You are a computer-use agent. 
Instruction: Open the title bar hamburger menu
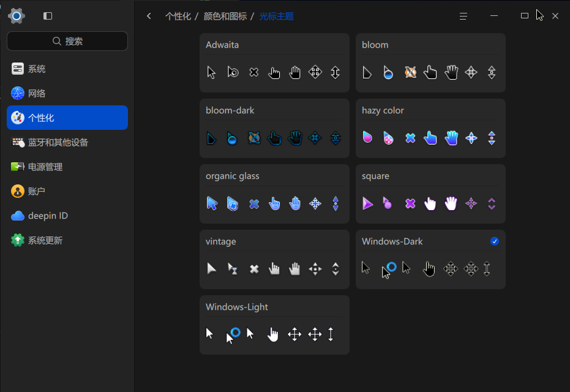[x=463, y=16]
